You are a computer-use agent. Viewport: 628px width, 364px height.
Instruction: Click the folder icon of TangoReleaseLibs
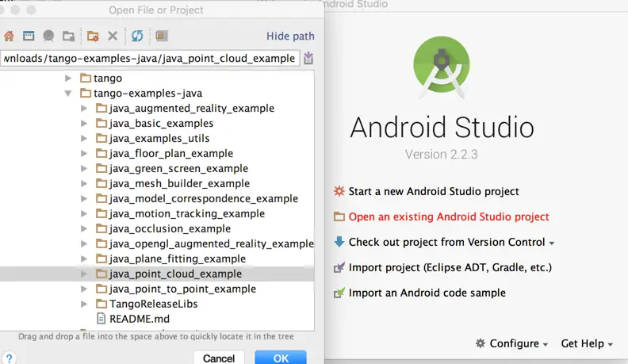(101, 304)
